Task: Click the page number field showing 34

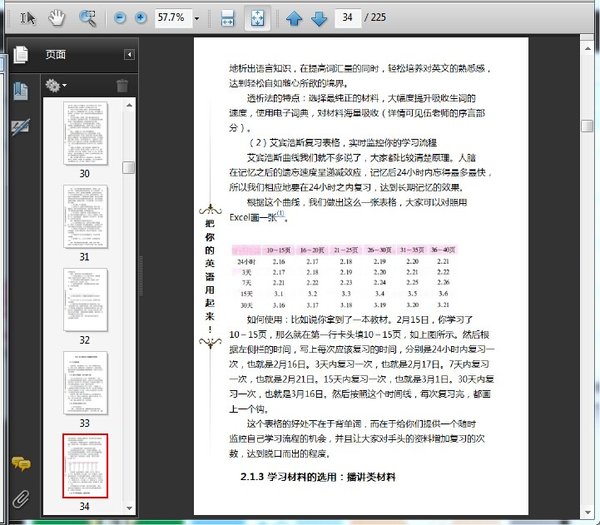Action: coord(349,19)
